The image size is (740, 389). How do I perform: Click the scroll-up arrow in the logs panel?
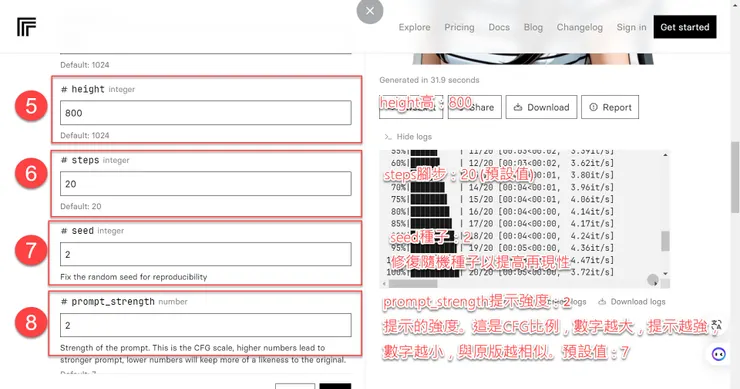[x=665, y=155]
